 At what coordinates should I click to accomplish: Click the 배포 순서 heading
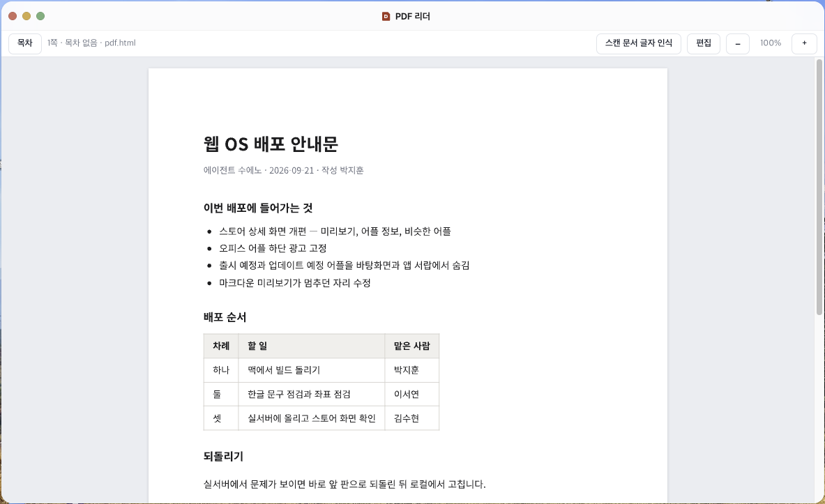pos(225,317)
